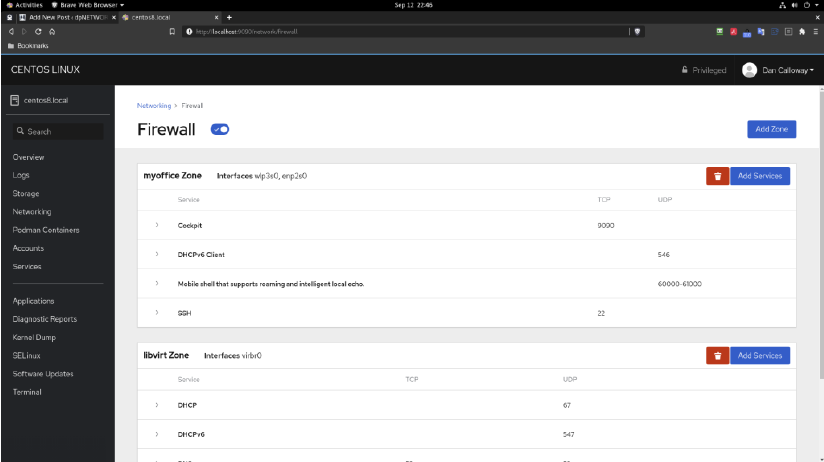Open Accounts in the sidebar
824x462 pixels.
coord(28,248)
